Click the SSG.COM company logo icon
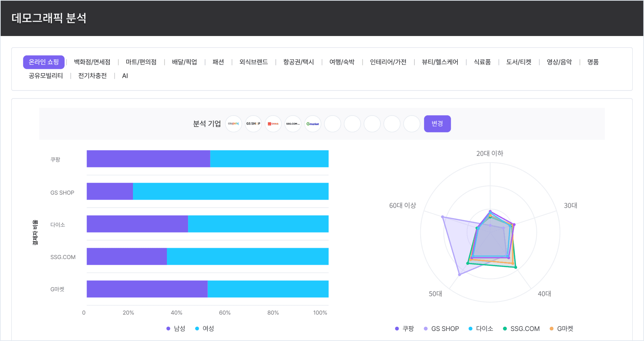This screenshot has width=644, height=341. coord(293,124)
